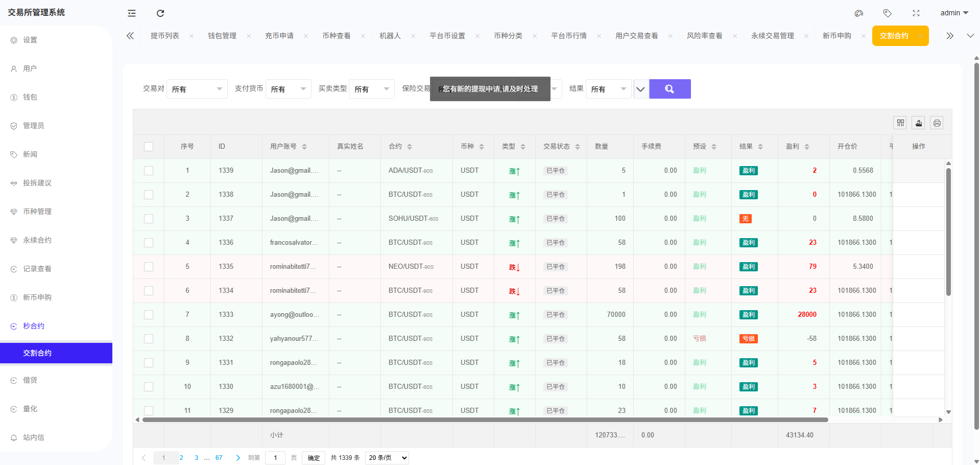Open the theme palette icon
The image size is (980, 465).
[x=859, y=13]
